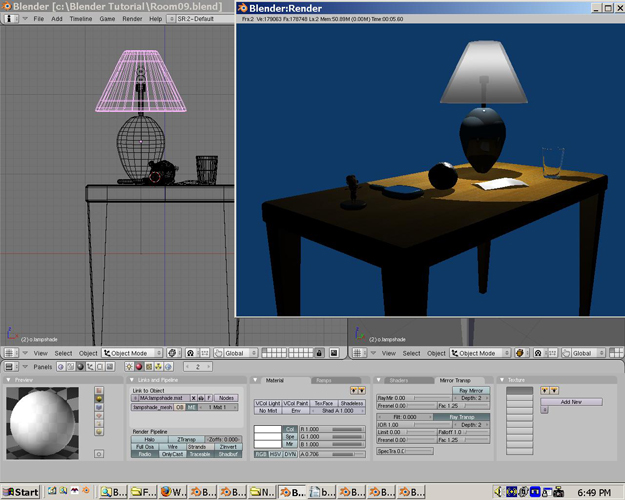Open the SR:2-Default screen selector
The image size is (625, 500).
point(202,19)
